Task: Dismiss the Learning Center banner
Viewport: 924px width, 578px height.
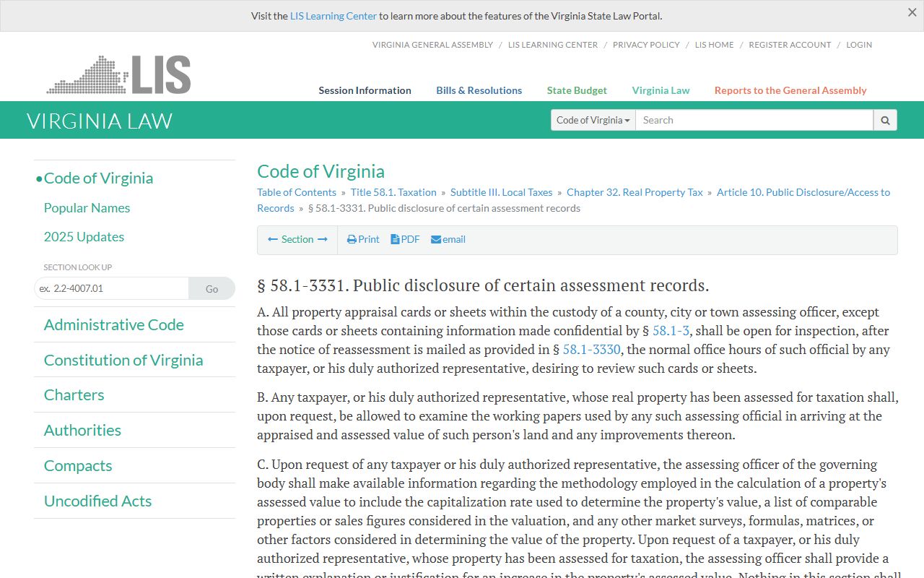Action: (912, 12)
